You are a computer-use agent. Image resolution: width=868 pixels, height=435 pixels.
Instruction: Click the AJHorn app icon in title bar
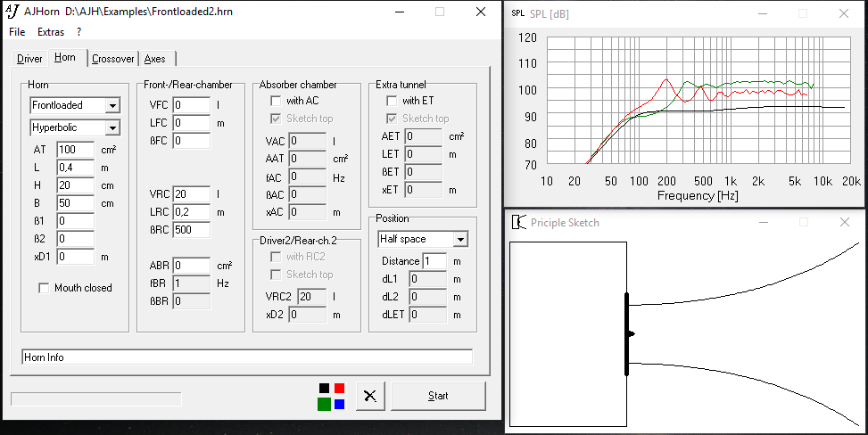coord(12,11)
